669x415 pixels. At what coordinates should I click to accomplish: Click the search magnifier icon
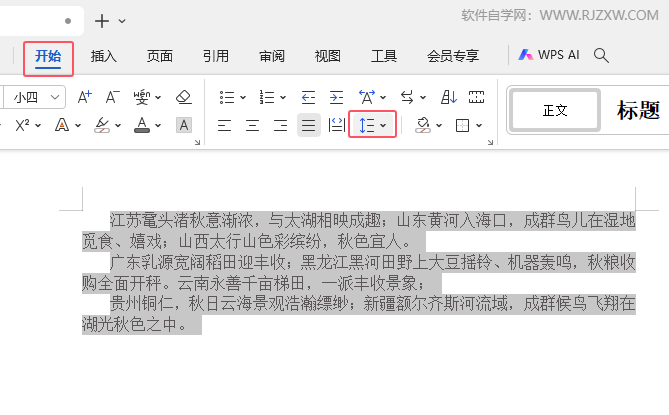(x=601, y=55)
